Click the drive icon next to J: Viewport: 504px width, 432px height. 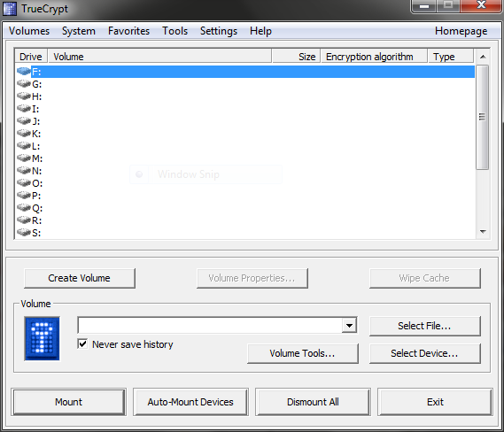pos(24,120)
